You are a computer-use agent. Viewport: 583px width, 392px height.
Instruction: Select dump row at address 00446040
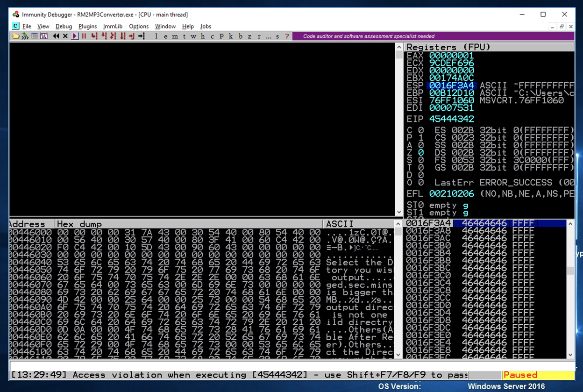pyautogui.click(x=202, y=263)
